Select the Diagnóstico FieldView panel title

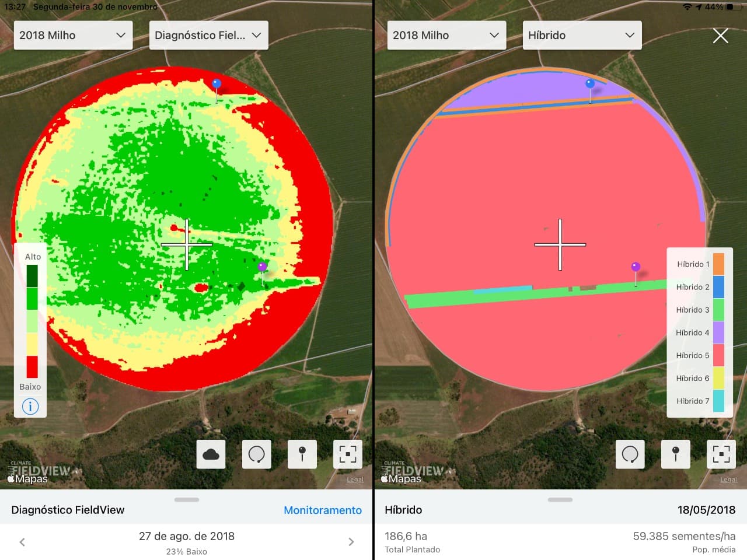tap(67, 510)
